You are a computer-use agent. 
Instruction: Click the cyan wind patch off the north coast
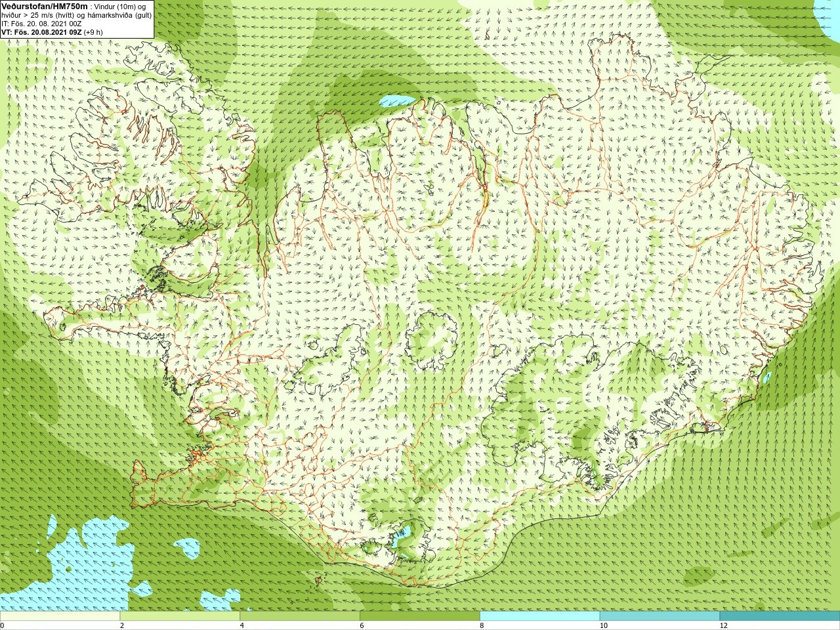point(398,101)
